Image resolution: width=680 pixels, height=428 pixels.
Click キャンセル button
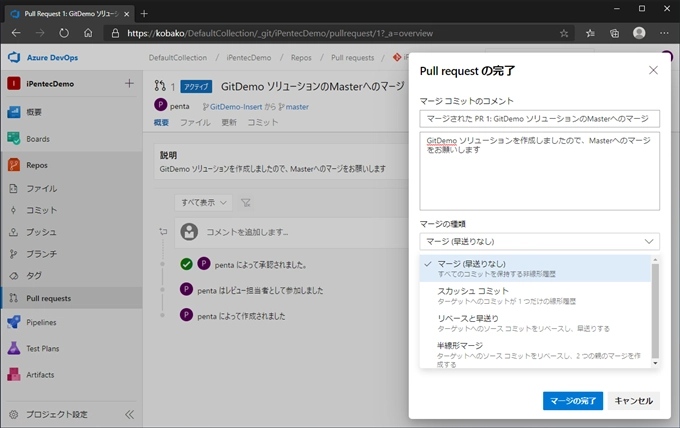tap(634, 401)
